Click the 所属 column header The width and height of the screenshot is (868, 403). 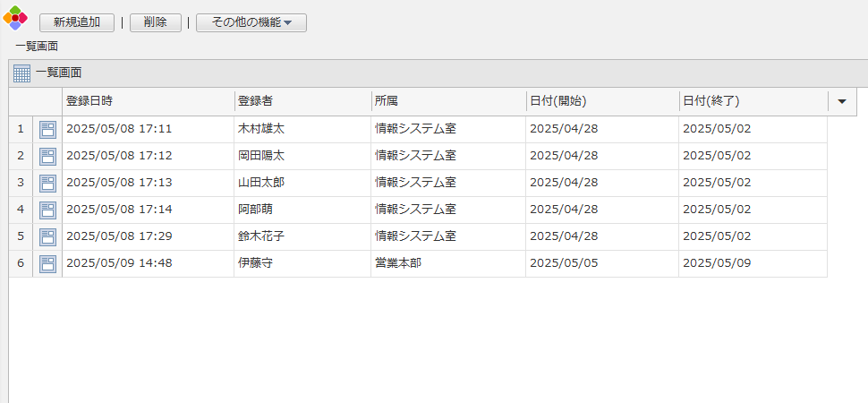pyautogui.click(x=448, y=101)
